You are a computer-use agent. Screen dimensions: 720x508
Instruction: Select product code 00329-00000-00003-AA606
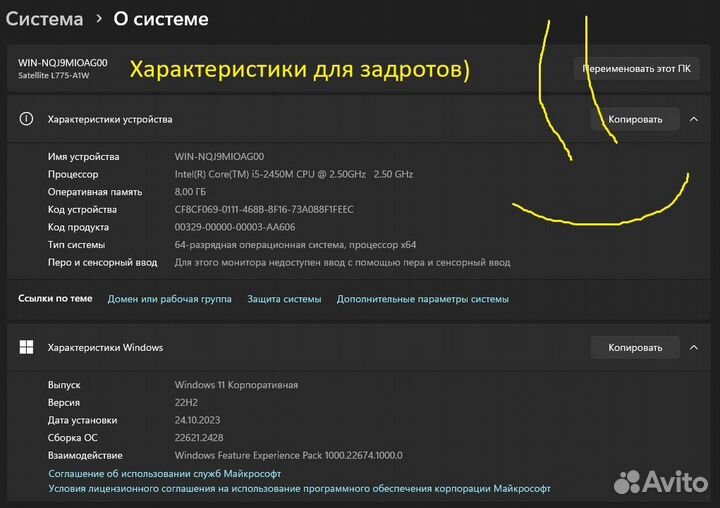[x=235, y=227]
